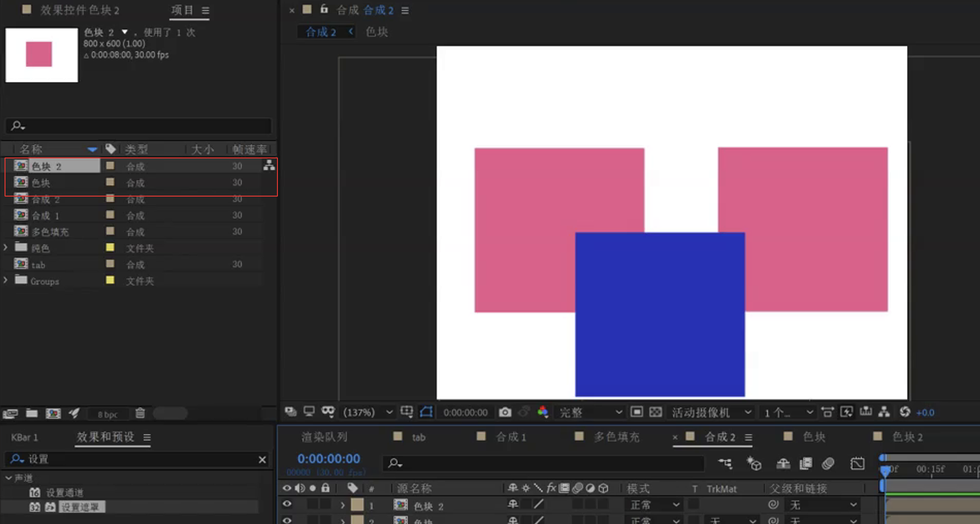Expand layer 1 色块 2 properties
The image size is (980, 524).
pyautogui.click(x=343, y=504)
